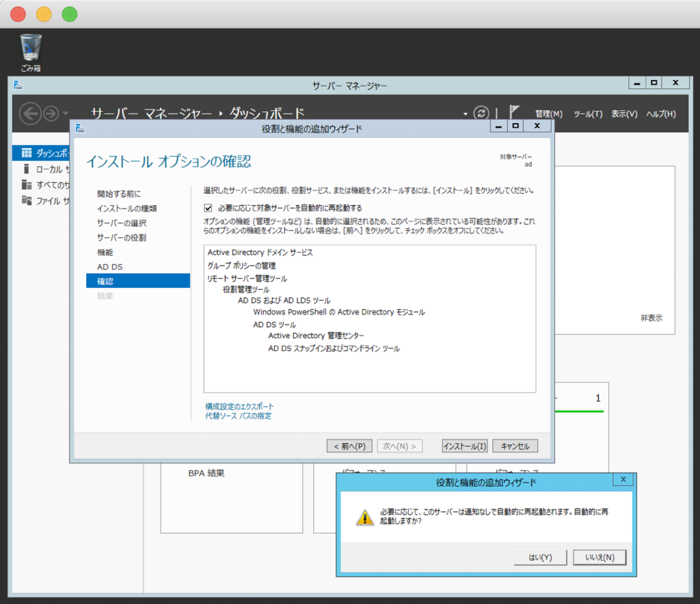Click AD DS ツール list entry
Image resolution: width=700 pixels, height=604 pixels.
(x=275, y=325)
